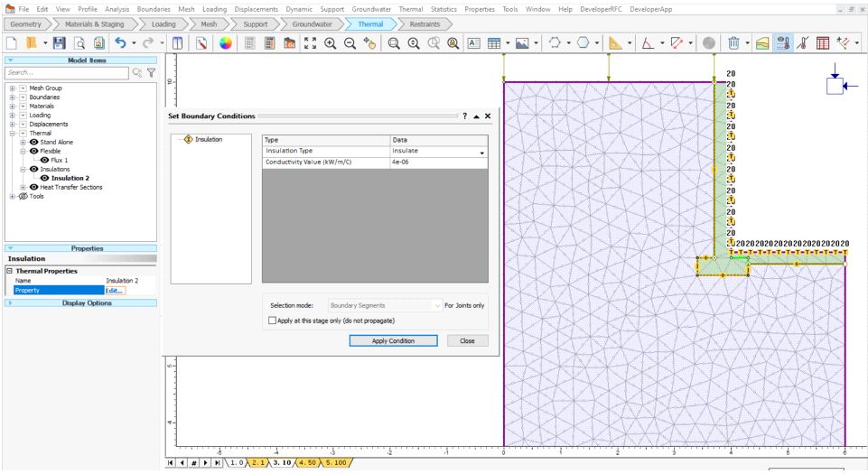Open the Insulation Type dropdown

[481, 152]
